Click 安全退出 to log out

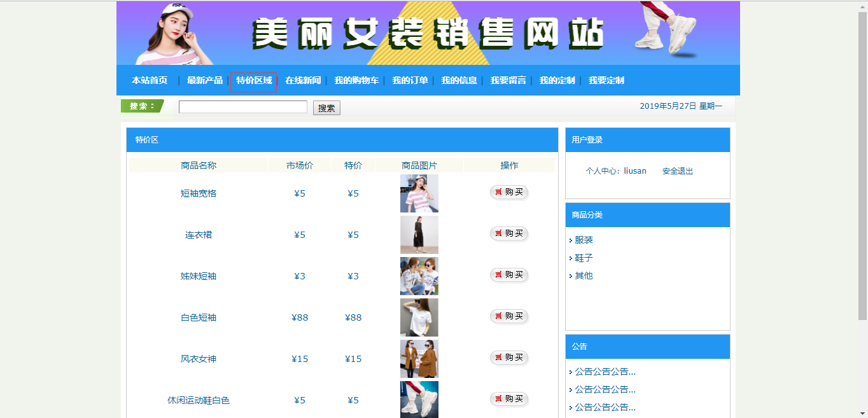point(678,171)
